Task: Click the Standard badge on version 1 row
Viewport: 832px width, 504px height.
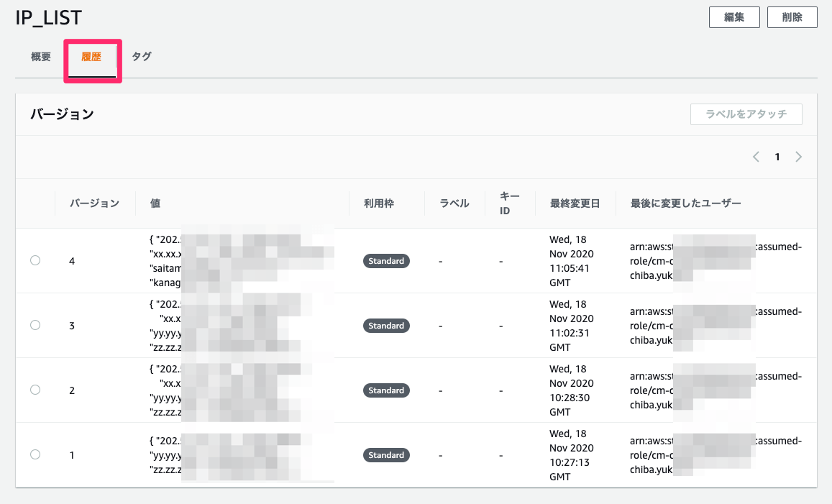Action: tap(386, 455)
